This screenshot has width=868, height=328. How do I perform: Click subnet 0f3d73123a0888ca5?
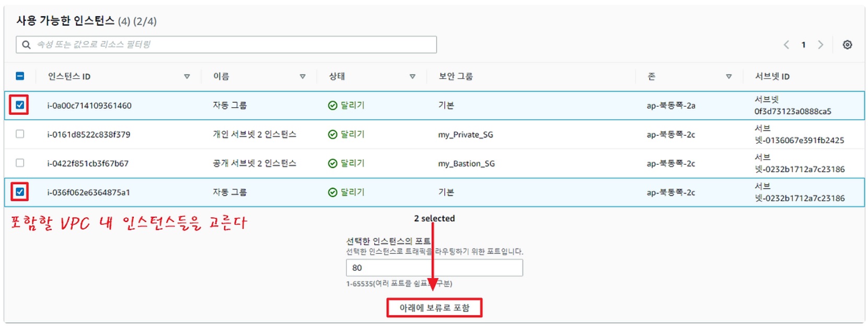coord(793,111)
